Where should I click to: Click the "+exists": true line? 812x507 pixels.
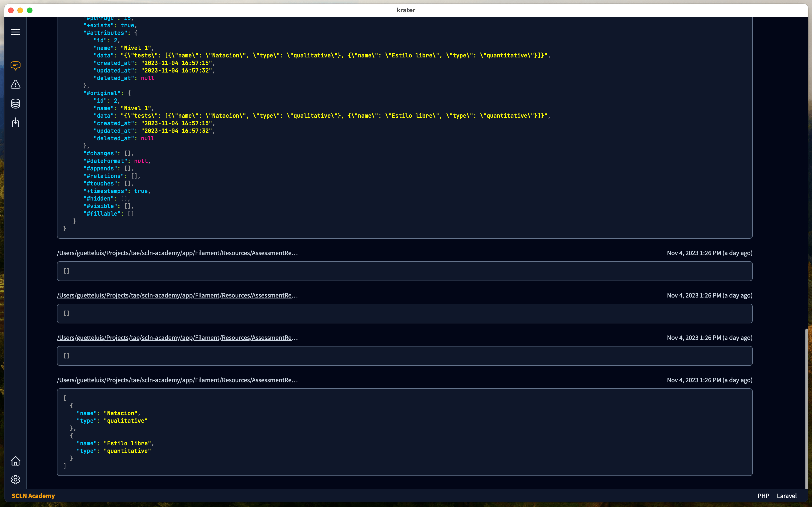110,25
